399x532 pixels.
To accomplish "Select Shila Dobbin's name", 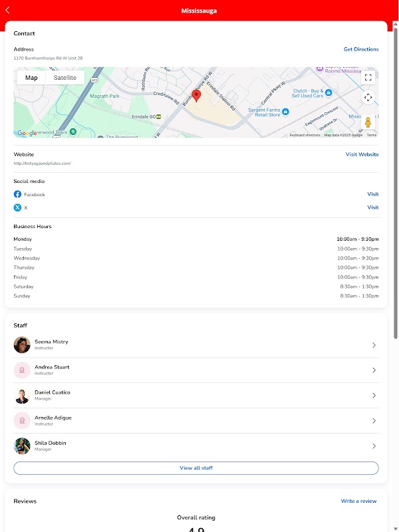I will 51,443.
